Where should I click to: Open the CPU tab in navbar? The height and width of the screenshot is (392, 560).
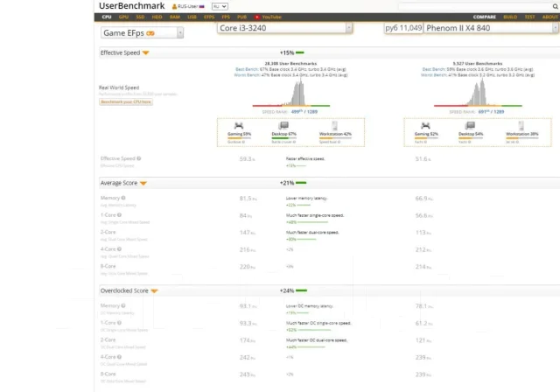click(x=107, y=17)
